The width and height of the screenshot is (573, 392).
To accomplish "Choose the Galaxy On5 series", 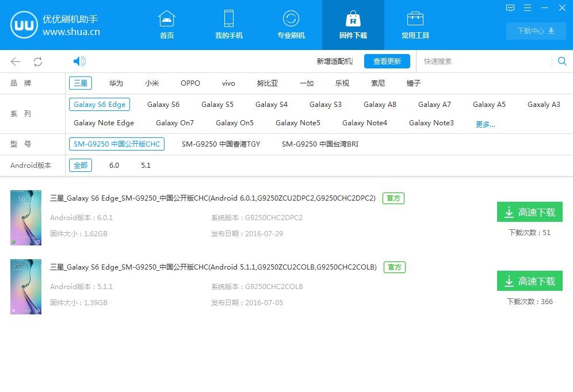I will pos(235,123).
